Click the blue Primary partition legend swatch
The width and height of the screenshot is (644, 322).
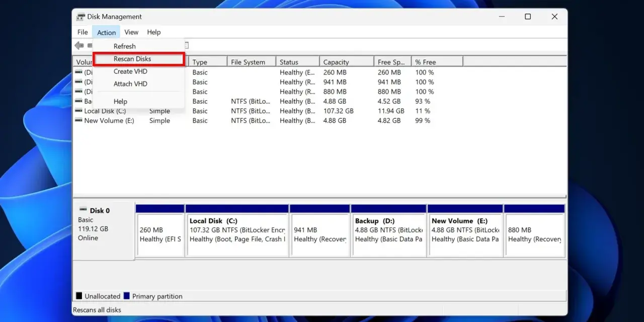127,296
